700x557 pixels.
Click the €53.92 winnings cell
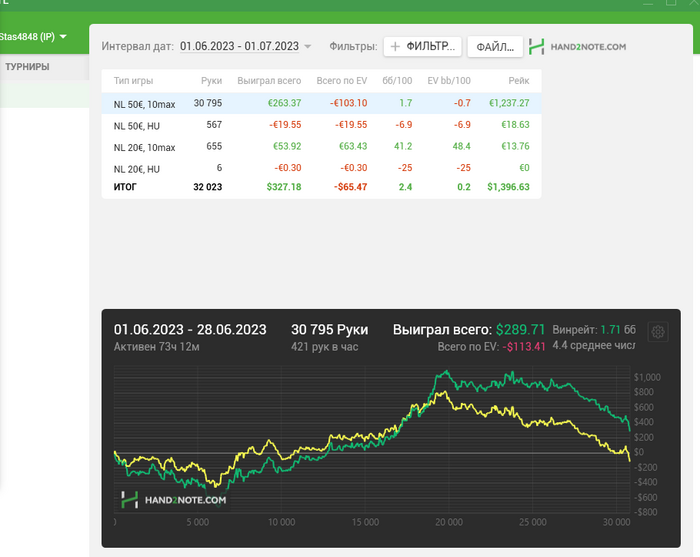coord(287,146)
